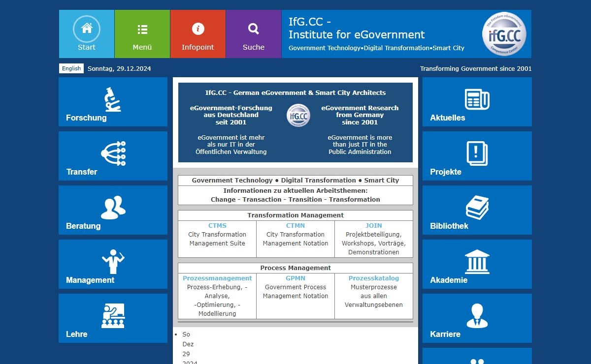Open Beratung tile people icon

(113, 208)
